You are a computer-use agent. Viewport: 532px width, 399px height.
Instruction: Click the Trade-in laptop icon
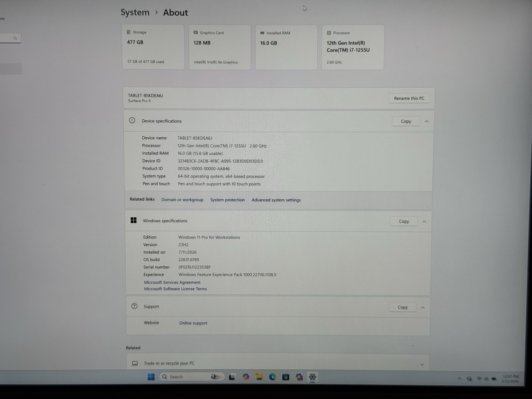pos(135,363)
